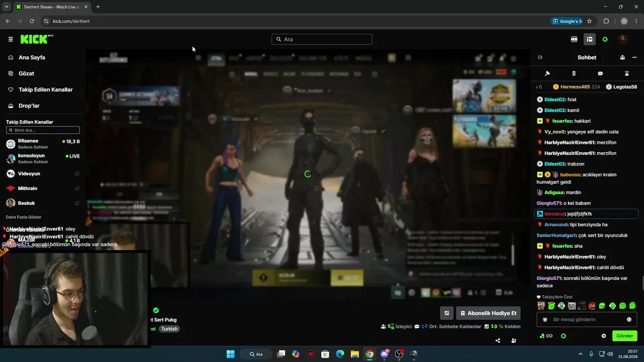This screenshot has height=362, width=644.
Task: Go to Ana Sayfa in sidebar
Action: [x=32, y=57]
